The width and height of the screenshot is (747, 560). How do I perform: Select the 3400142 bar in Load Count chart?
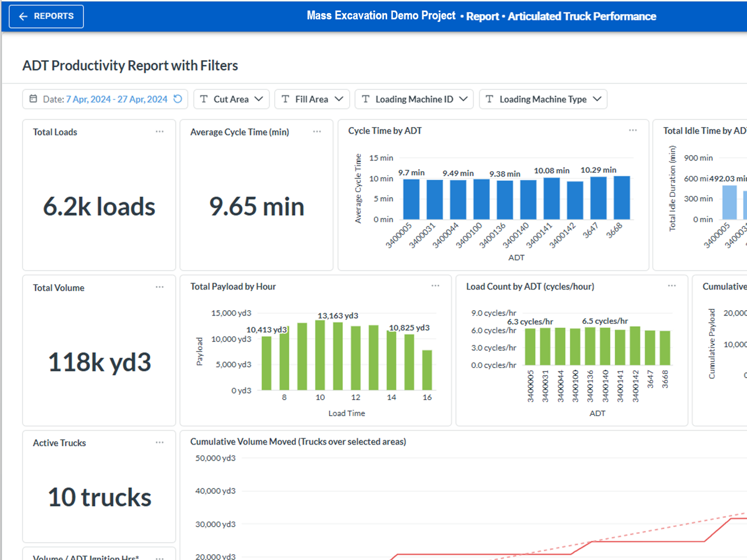click(635, 346)
